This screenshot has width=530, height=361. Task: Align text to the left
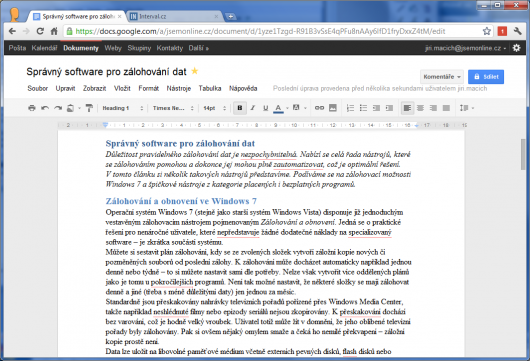pyautogui.click(x=407, y=108)
